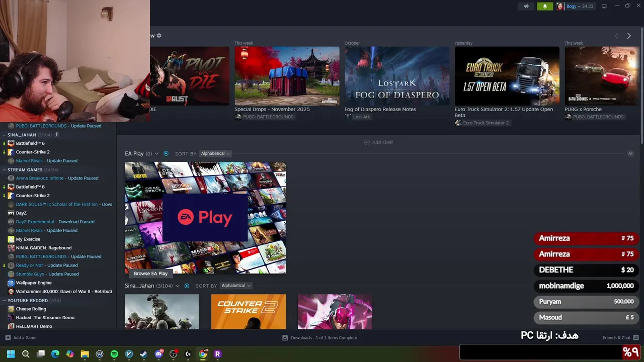Switch to Google Chrome on taskbar

point(203,354)
